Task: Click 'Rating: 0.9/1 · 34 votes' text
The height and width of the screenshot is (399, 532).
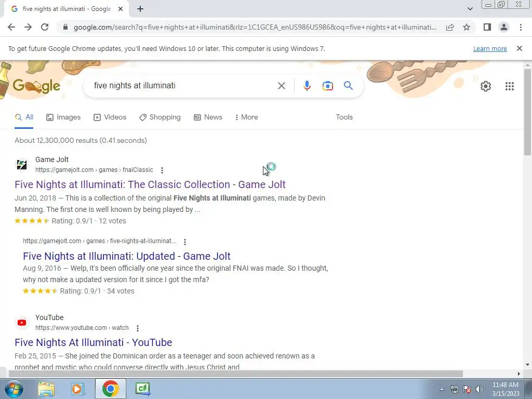Action: 97,291
